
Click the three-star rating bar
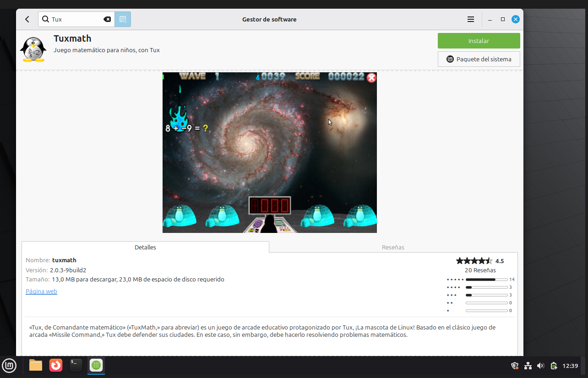click(486, 295)
